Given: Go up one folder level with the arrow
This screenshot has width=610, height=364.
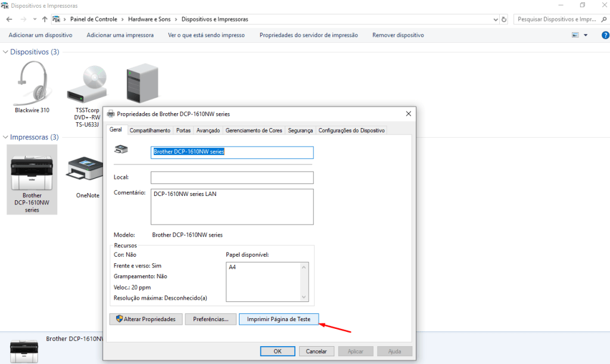Looking at the screenshot, I should point(45,19).
